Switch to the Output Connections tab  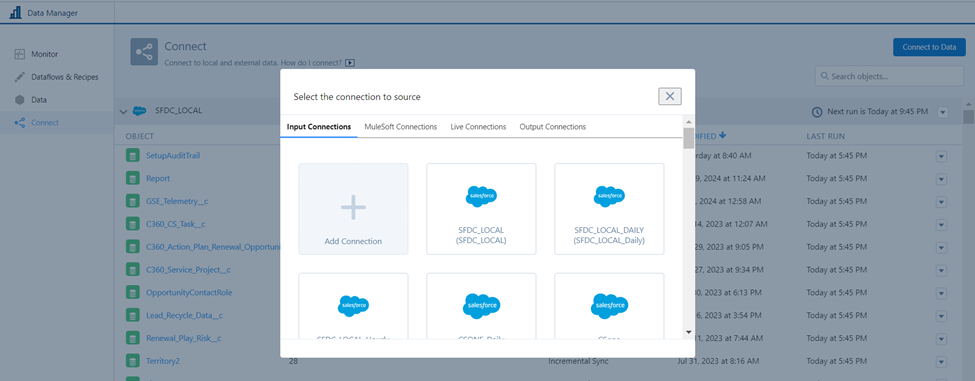click(x=553, y=127)
